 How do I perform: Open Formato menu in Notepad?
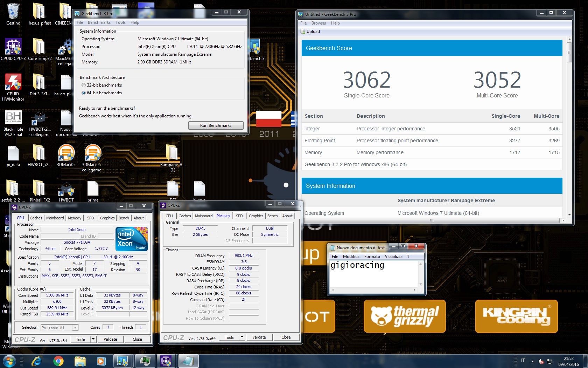[x=372, y=257]
